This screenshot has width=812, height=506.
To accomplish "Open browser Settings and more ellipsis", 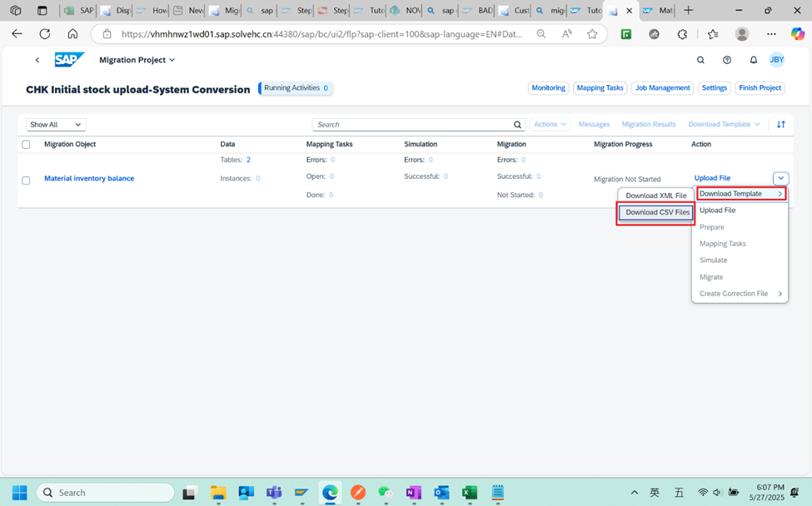I will tap(771, 34).
